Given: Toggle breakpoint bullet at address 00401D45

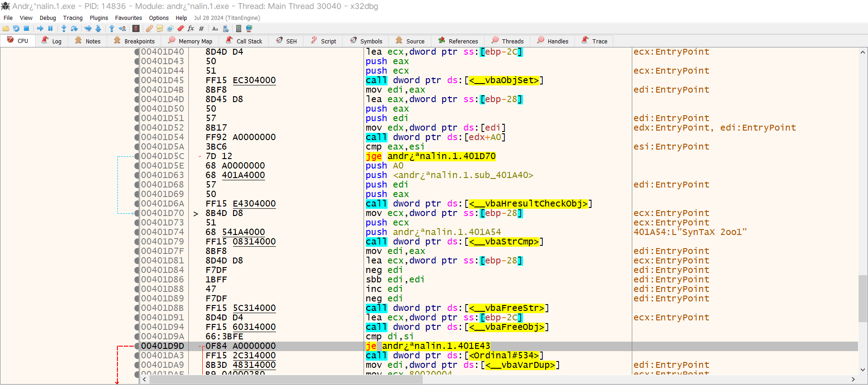Looking at the screenshot, I should (137, 80).
